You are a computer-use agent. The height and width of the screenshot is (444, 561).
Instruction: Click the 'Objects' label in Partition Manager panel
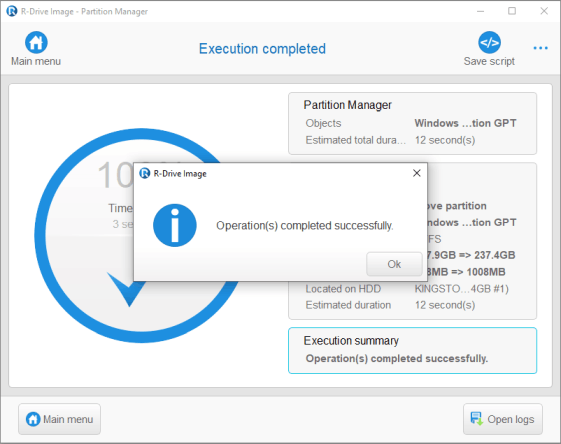(323, 123)
